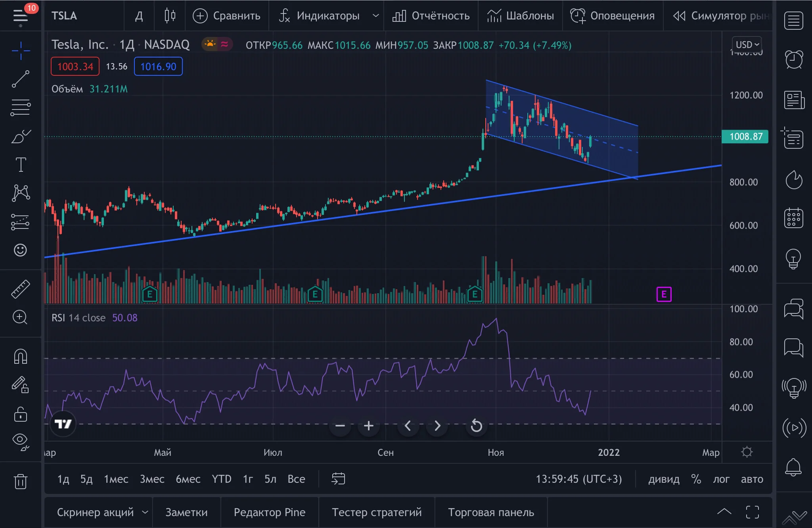Open the XABCD pattern tools
This screenshot has height=528, width=812.
point(21,193)
